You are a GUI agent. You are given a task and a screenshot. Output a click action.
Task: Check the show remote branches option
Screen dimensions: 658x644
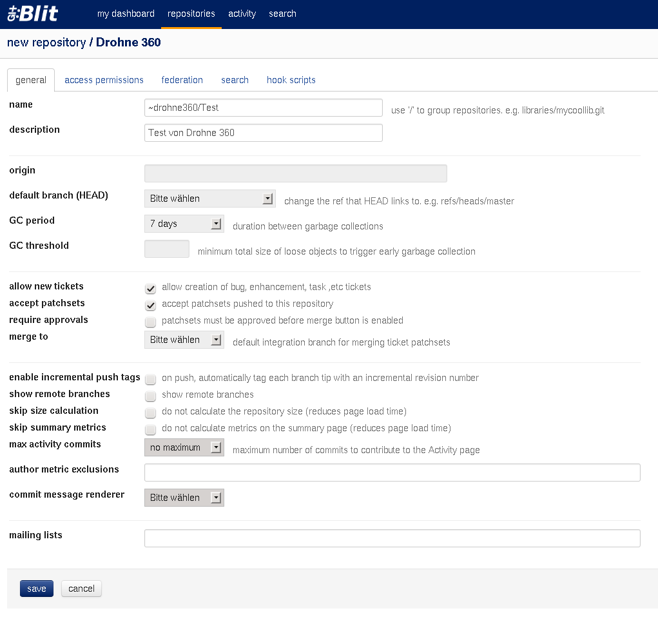[x=151, y=396]
